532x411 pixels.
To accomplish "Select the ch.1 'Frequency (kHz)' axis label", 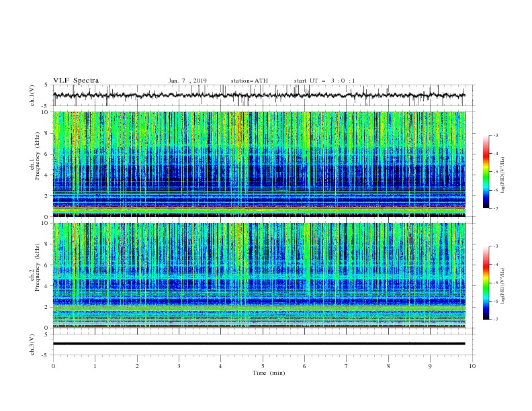I will [38, 156].
